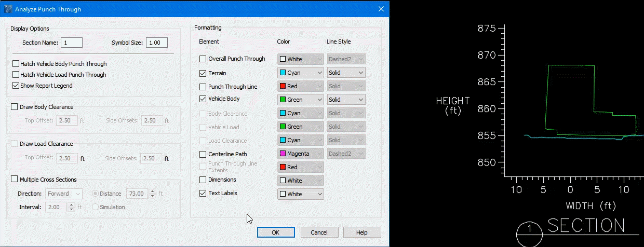Image resolution: width=644 pixels, height=247 pixels.
Task: Enable the Centerline Path element checkbox
Action: pos(203,154)
